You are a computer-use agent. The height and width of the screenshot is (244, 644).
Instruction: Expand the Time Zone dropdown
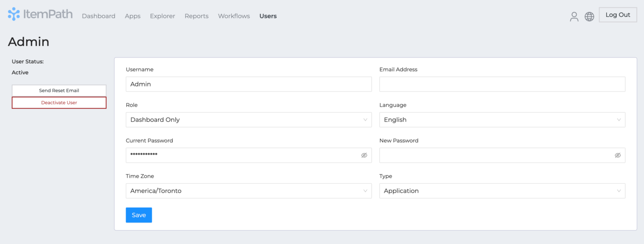pos(248,191)
